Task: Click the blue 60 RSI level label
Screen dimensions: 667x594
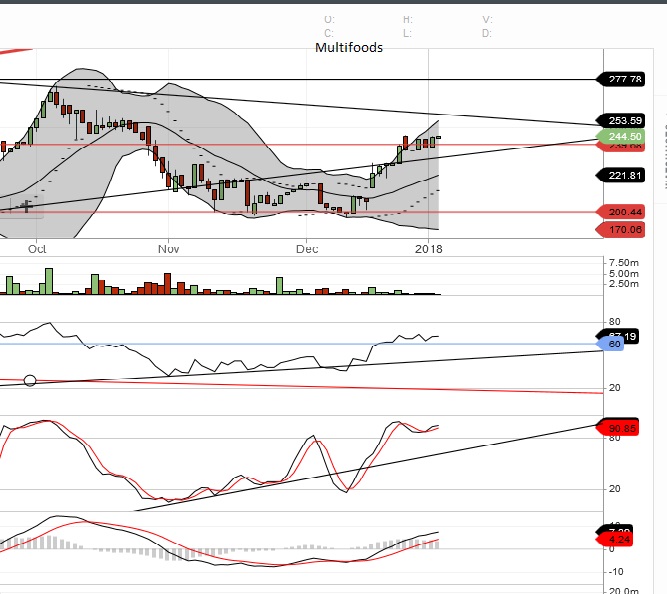Action: (x=611, y=344)
